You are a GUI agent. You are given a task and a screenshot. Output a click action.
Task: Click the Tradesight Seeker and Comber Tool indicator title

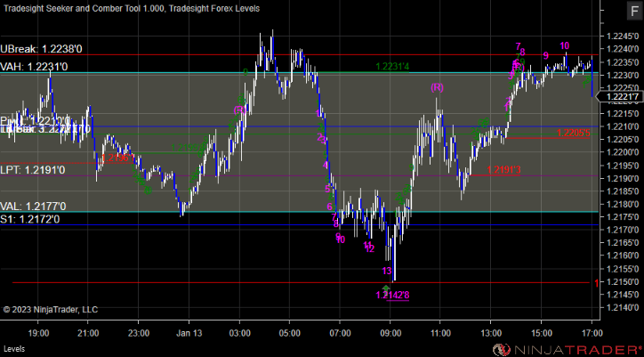[85, 8]
